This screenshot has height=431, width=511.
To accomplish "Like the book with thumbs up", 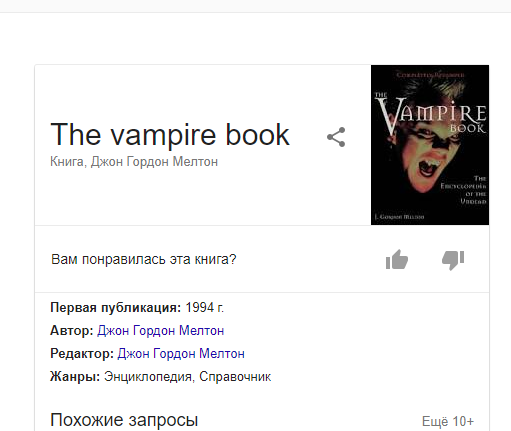I will 397,259.
